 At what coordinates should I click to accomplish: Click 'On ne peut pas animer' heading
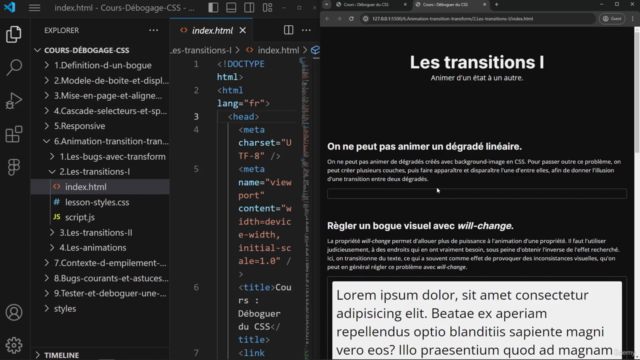point(424,147)
